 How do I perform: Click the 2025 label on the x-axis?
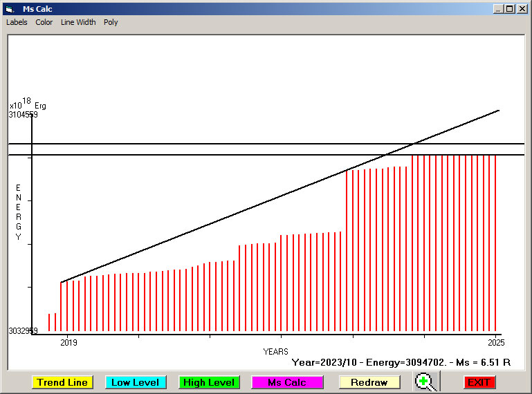pyautogui.click(x=495, y=342)
